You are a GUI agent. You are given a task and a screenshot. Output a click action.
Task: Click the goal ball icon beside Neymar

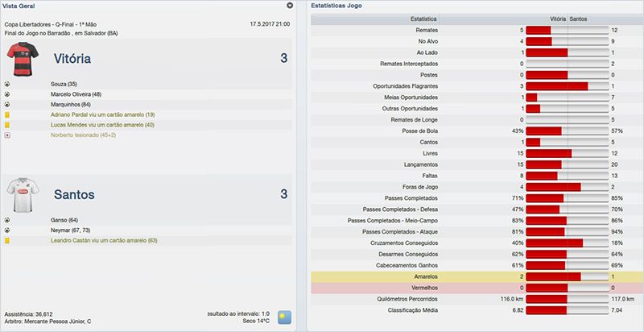(7, 230)
